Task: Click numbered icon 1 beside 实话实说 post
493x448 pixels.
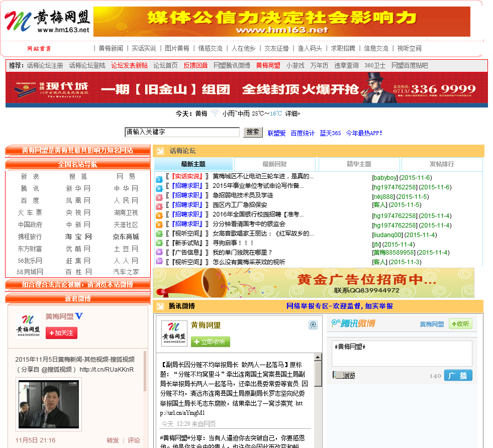Action: (159, 179)
